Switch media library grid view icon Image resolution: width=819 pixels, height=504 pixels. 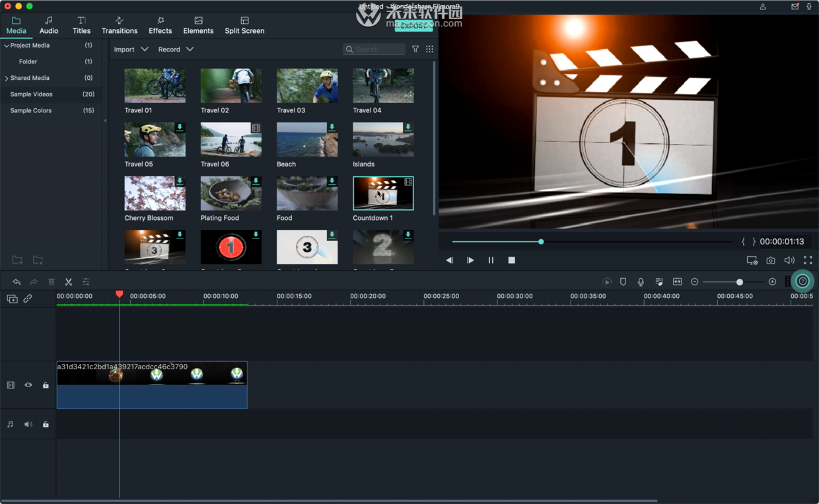pyautogui.click(x=429, y=49)
